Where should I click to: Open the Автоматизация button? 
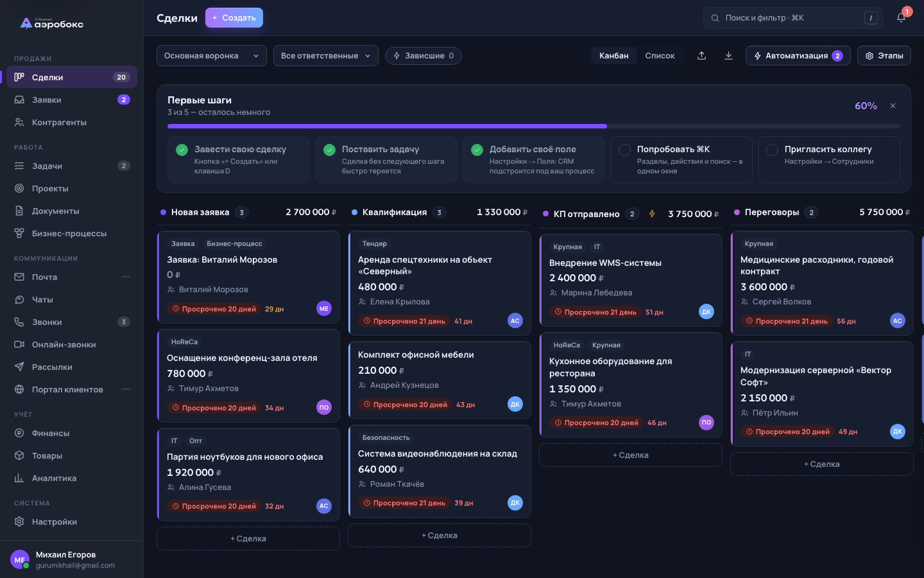coord(798,56)
